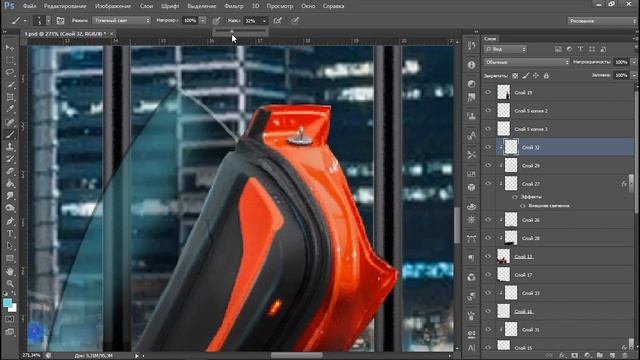Open the Info panel icon
640x360 pixels.
(471, 65)
